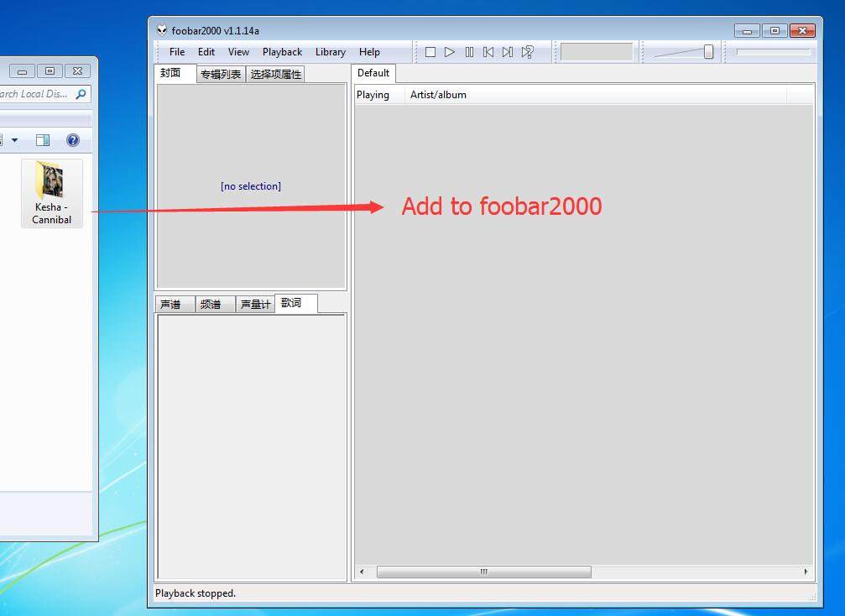
Task: Open the Help menu
Action: pyautogui.click(x=369, y=52)
